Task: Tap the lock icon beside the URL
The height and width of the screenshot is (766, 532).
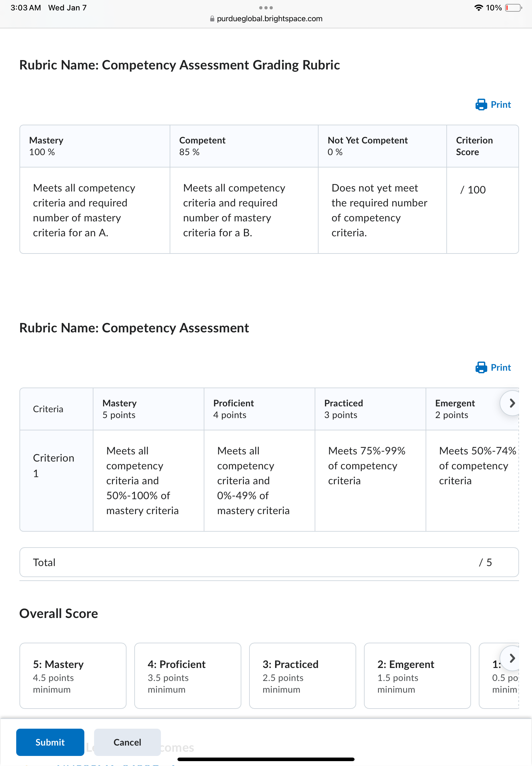Action: click(212, 19)
